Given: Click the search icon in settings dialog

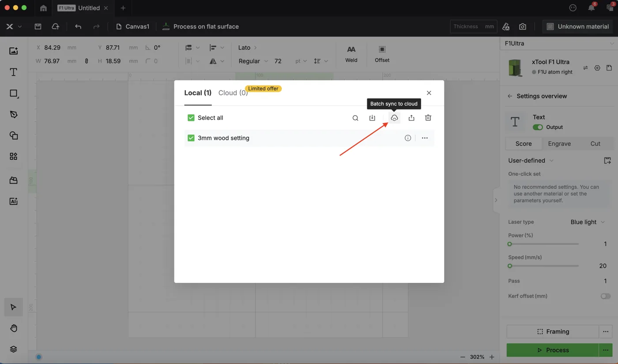Looking at the screenshot, I should [x=355, y=118].
